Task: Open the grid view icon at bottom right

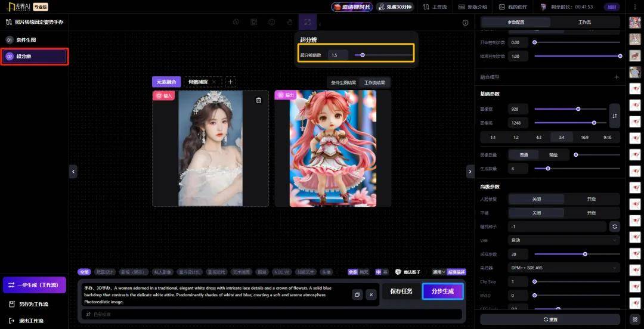Action: coord(635,319)
